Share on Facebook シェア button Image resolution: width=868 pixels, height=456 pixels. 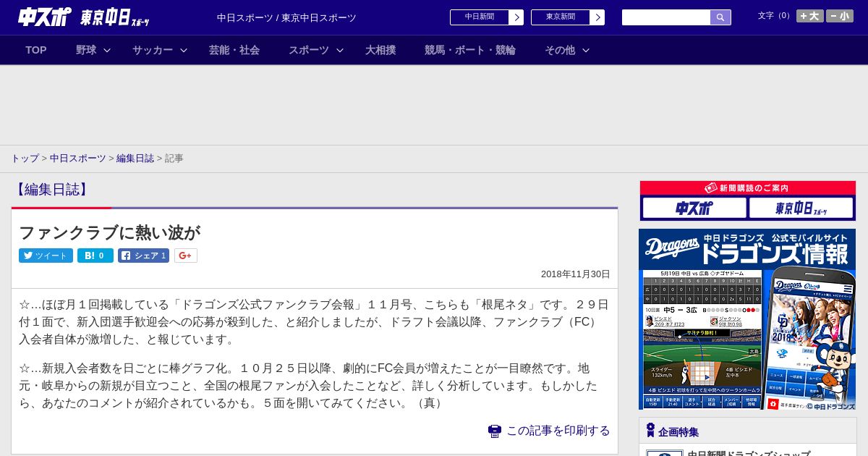143,256
